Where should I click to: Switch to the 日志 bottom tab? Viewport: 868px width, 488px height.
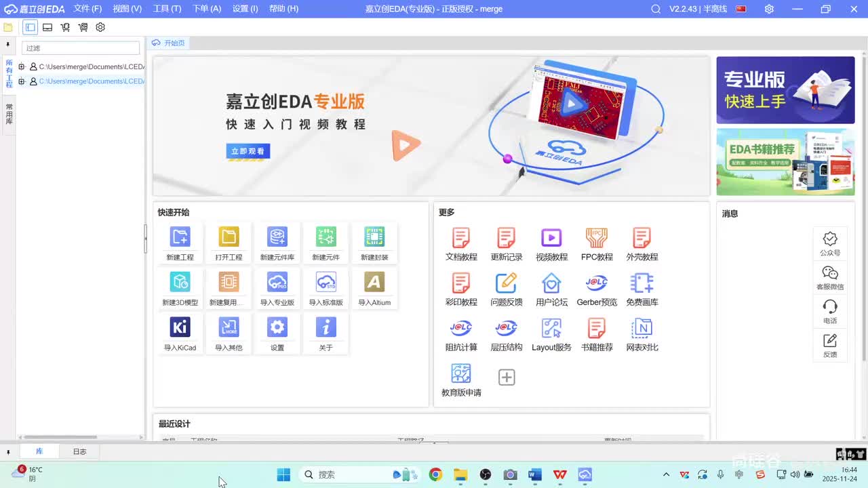tap(79, 451)
